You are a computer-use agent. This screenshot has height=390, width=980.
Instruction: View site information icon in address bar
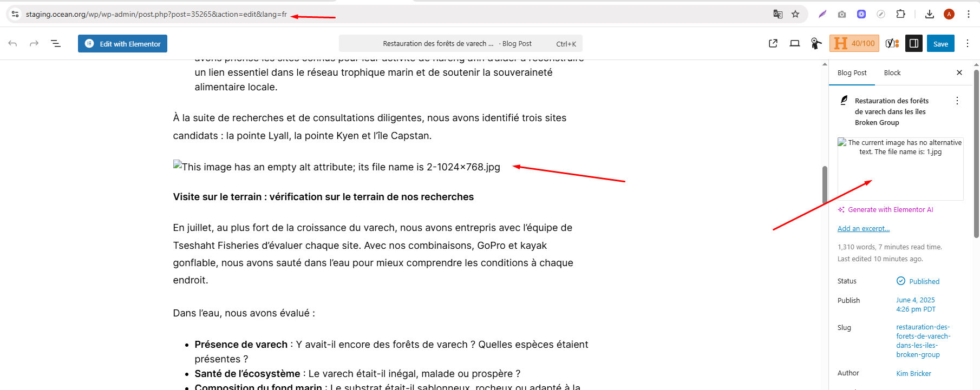[x=15, y=14]
